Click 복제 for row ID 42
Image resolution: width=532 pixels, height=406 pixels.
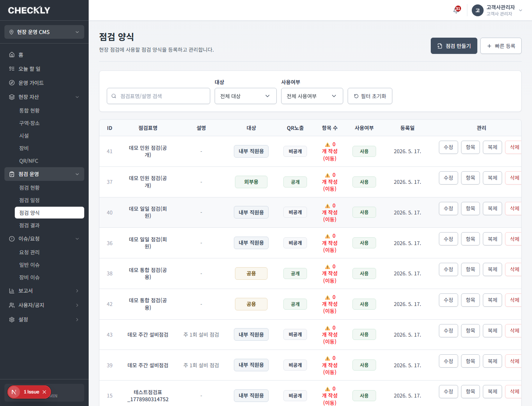pos(492,300)
